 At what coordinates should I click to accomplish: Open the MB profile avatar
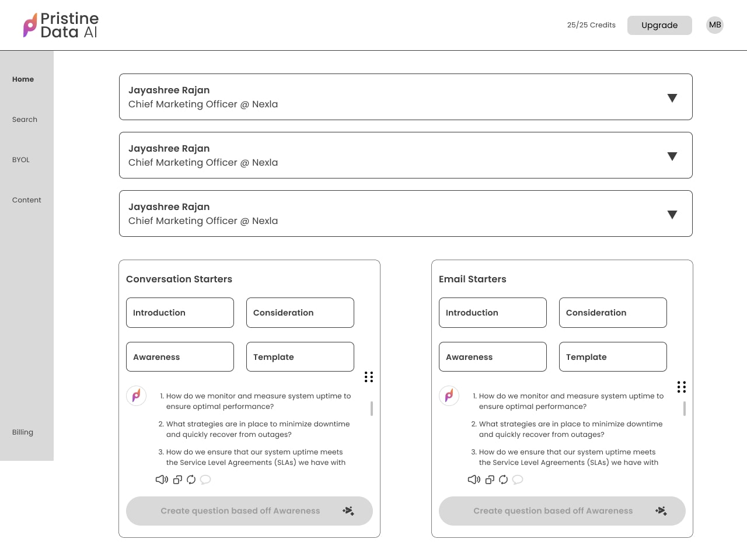coord(715,25)
